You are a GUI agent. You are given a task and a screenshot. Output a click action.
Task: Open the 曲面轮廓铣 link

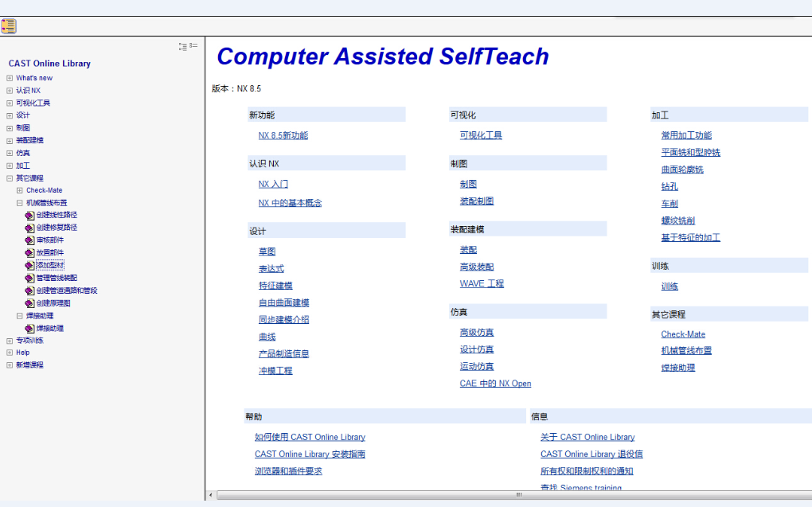682,170
